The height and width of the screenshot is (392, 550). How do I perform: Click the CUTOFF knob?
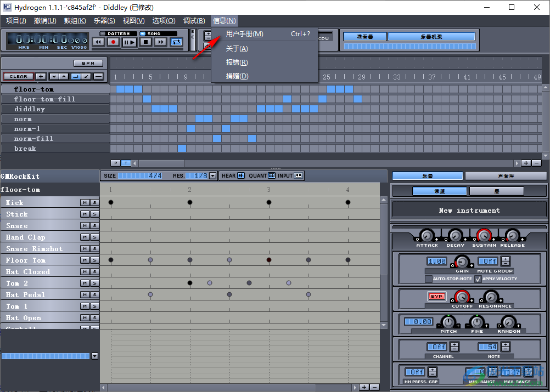pos(462,297)
